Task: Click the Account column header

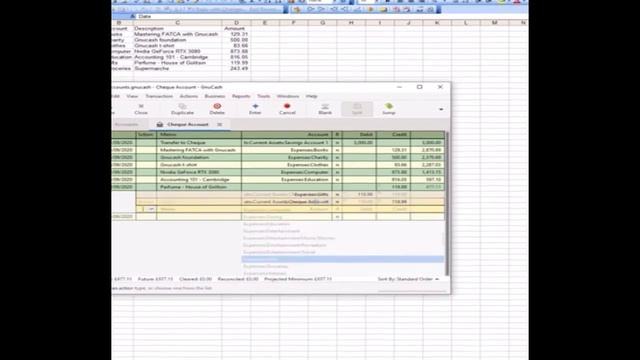Action: 287,134
